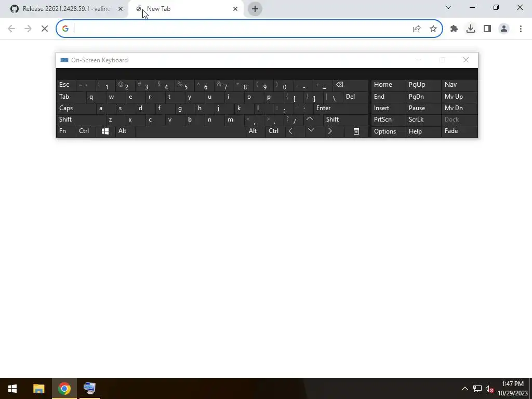The width and height of the screenshot is (532, 399).
Task: Add a new tab with plus button
Action: [255, 9]
